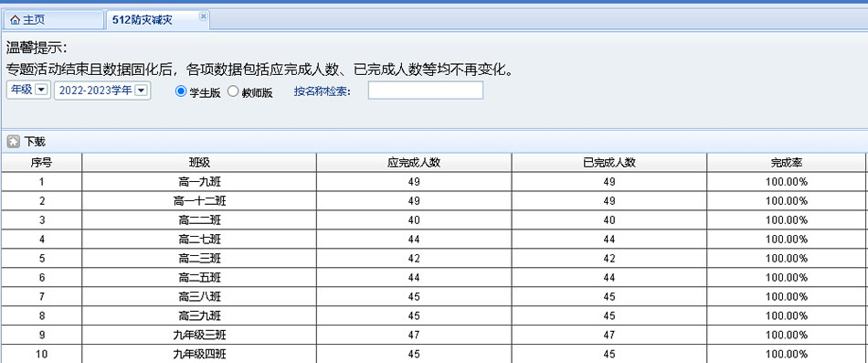Click the home icon in 主页 tab
This screenshot has height=363, width=868.
(x=15, y=20)
